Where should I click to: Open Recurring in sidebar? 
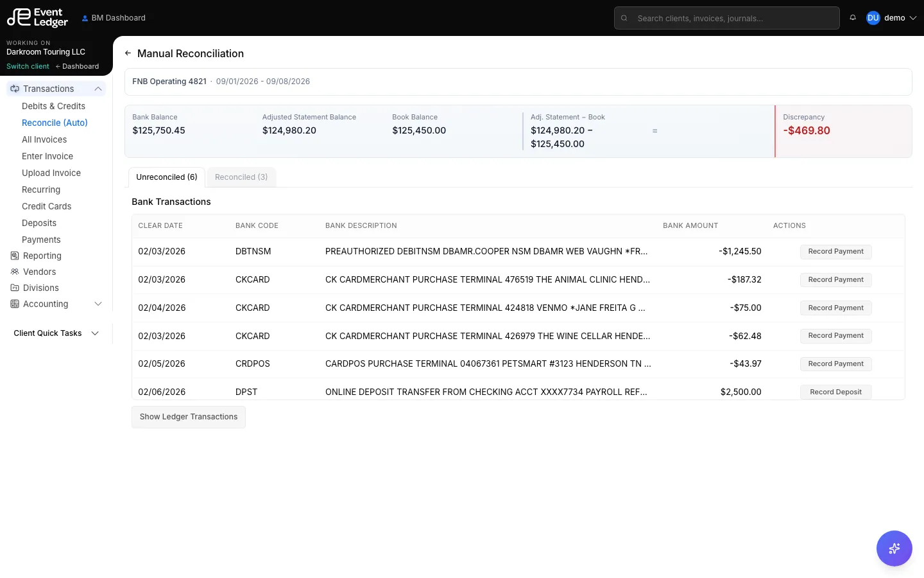pyautogui.click(x=41, y=189)
